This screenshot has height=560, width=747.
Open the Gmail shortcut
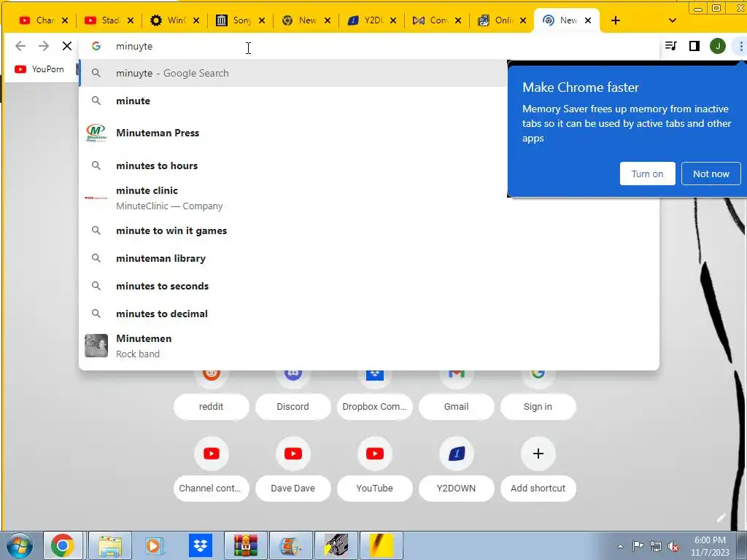[457, 406]
